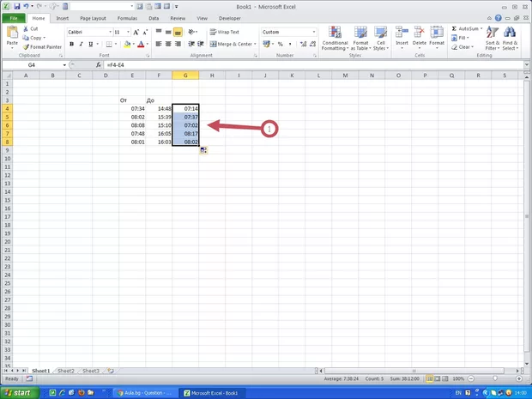The height and width of the screenshot is (399, 532).
Task: Click the Insert Function fx icon
Action: point(99,65)
